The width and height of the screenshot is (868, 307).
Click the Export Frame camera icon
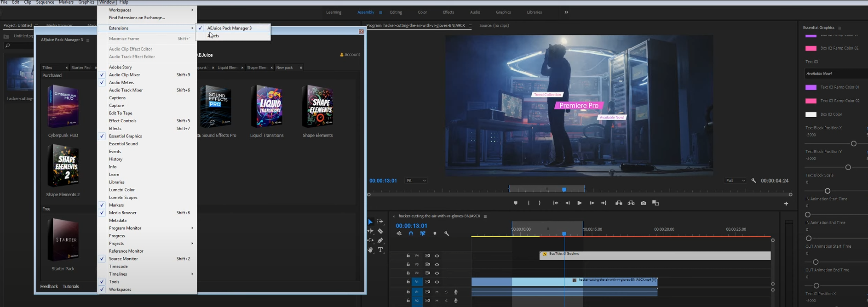[643, 203]
